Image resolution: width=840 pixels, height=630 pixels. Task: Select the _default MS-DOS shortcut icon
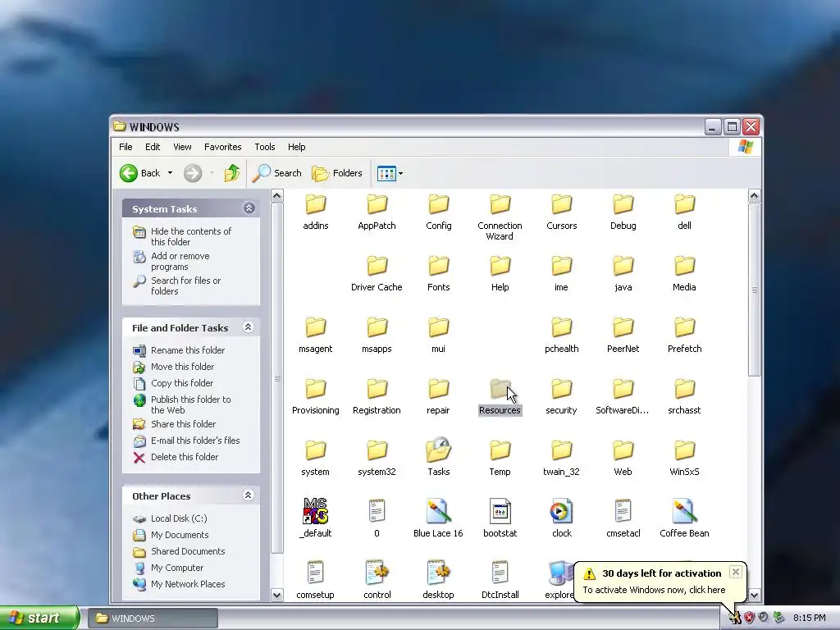[x=316, y=510]
